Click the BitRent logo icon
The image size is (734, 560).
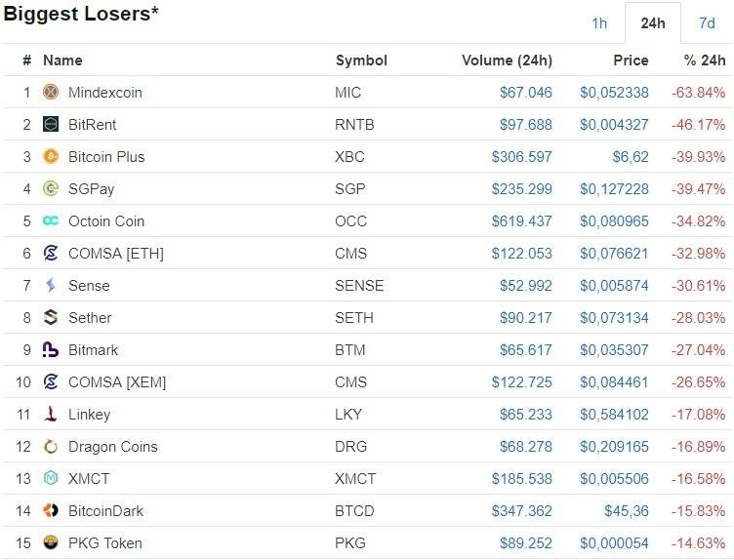(x=51, y=125)
